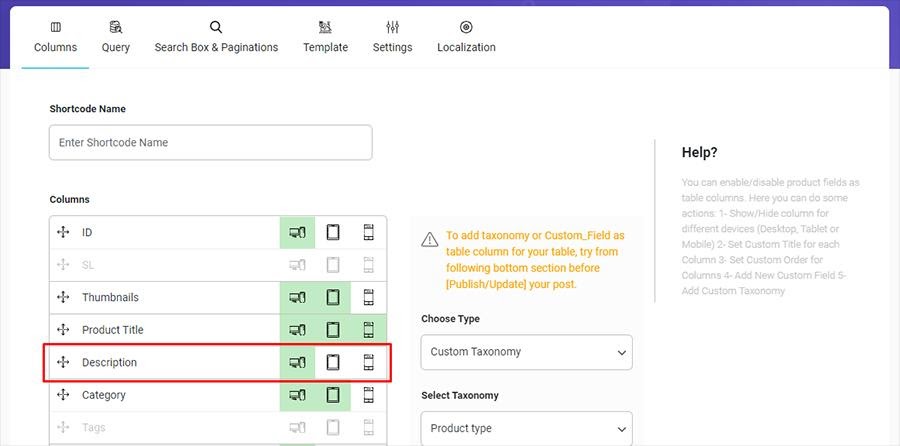This screenshot has height=446, width=900.
Task: Toggle mobile icon for Category row
Action: coord(368,395)
